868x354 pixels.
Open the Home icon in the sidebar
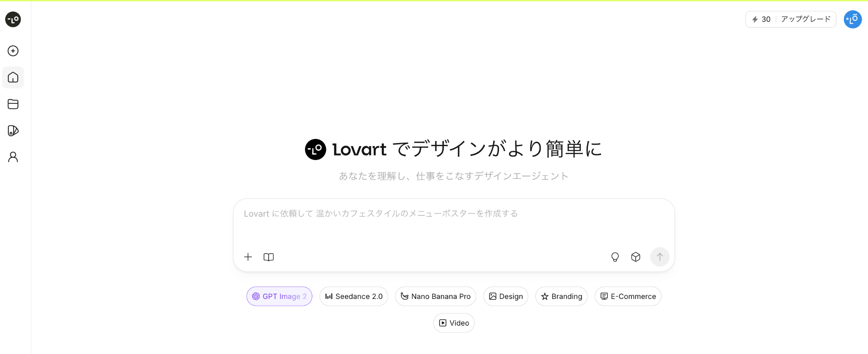(x=13, y=77)
